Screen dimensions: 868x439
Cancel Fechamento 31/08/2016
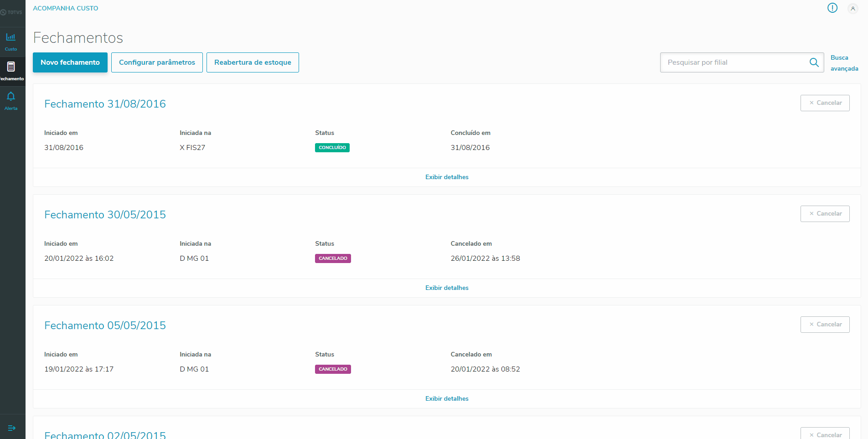tap(825, 103)
